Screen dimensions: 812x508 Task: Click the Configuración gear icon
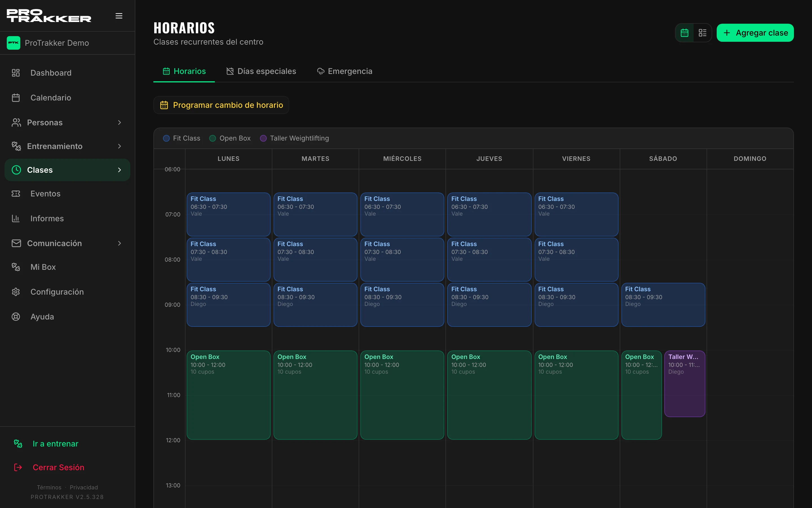click(x=16, y=292)
